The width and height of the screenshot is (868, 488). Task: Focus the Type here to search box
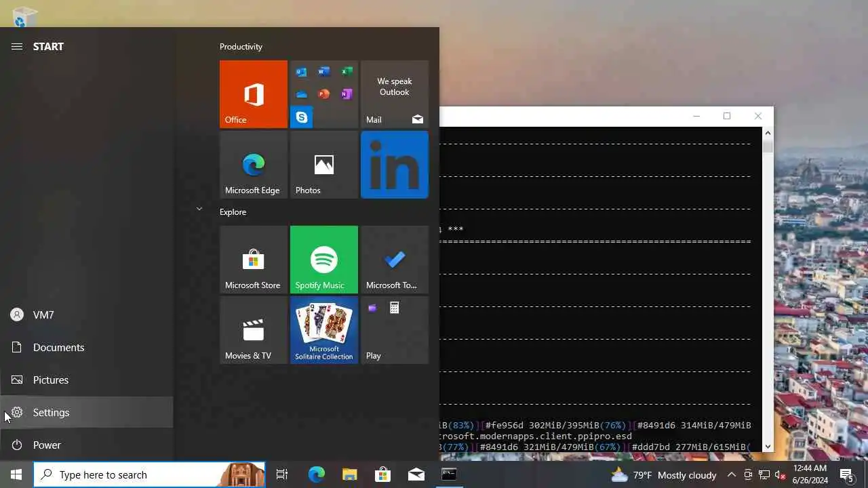click(149, 474)
